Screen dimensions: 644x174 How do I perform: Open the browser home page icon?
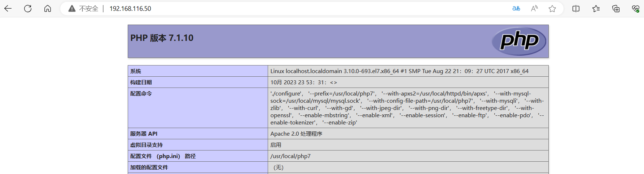coord(48,9)
